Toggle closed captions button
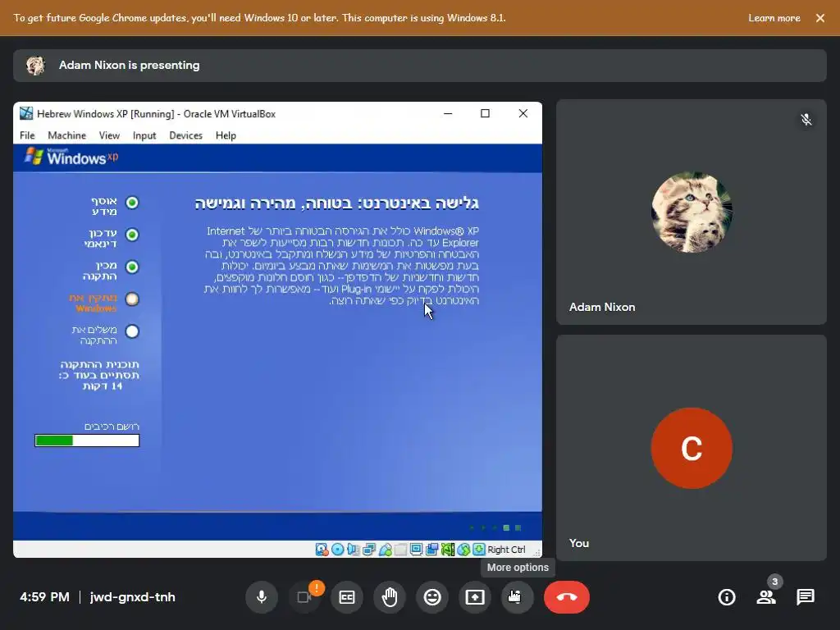The width and height of the screenshot is (840, 630). coord(347,597)
